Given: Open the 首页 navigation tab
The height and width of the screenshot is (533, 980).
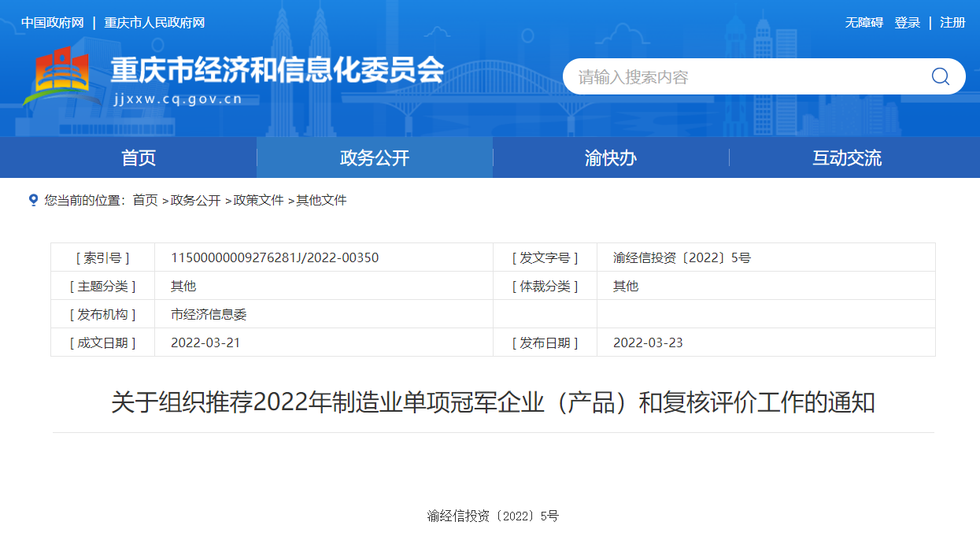Looking at the screenshot, I should (x=139, y=157).
